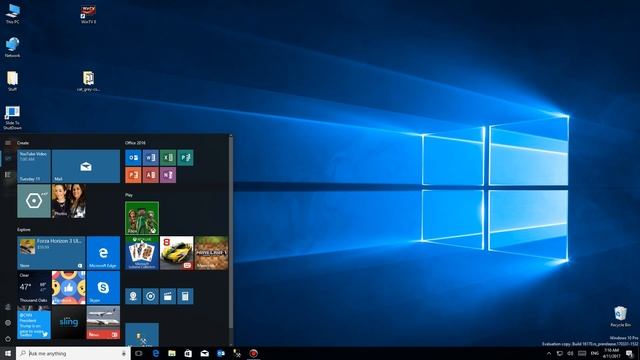Open the Twitter live tile
The width and height of the screenshot is (640, 360).
(34, 322)
